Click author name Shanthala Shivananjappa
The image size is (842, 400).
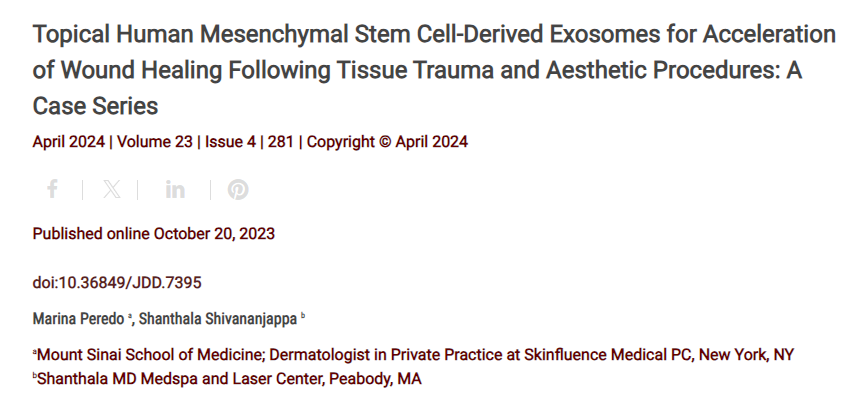point(214,318)
